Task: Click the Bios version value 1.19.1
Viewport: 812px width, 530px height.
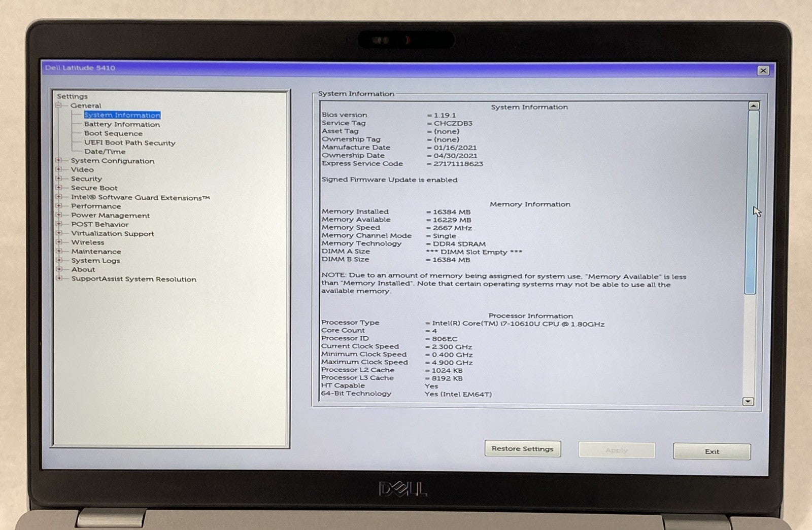Action: 445,115
